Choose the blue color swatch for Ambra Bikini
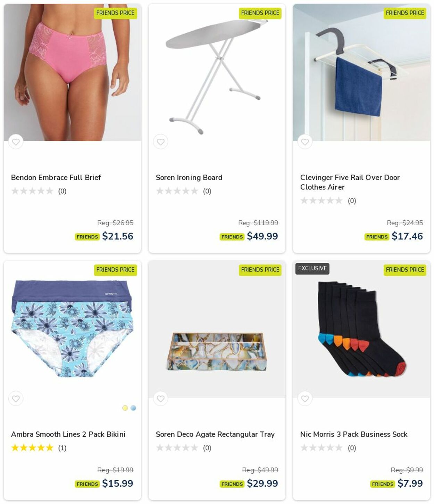This screenshot has width=434, height=504. point(133,408)
